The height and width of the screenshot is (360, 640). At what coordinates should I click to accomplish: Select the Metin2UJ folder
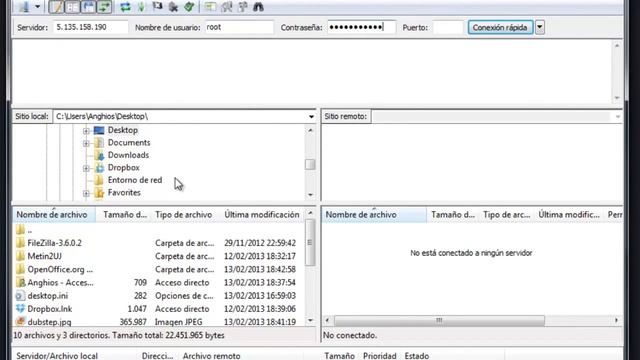click(x=159, y=256)
